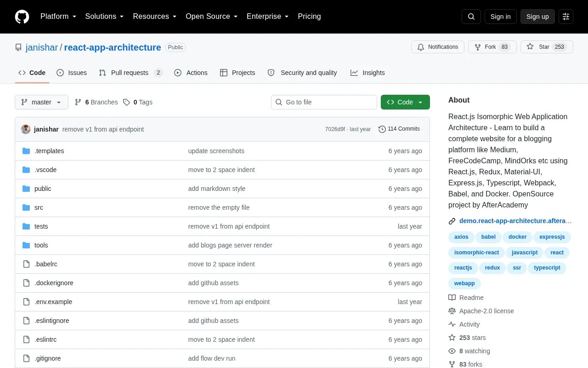Open the typescript topic tag

tap(547, 268)
